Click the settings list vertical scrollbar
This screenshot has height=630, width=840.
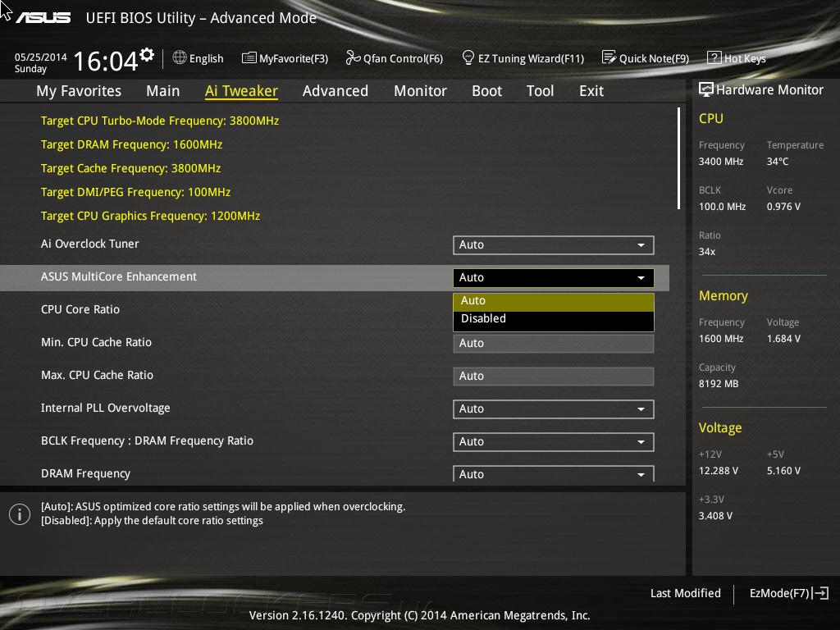(x=678, y=158)
